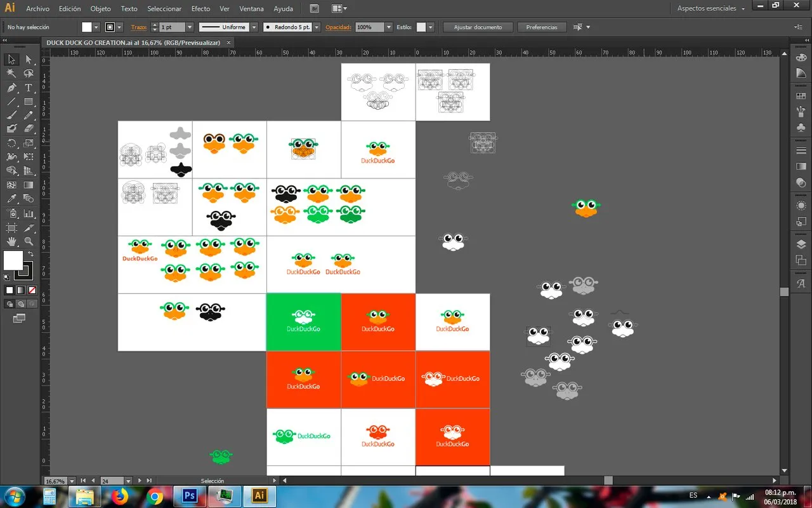Open Aspectos esenciales workspace switcher
The width and height of the screenshot is (812, 508).
(711, 9)
